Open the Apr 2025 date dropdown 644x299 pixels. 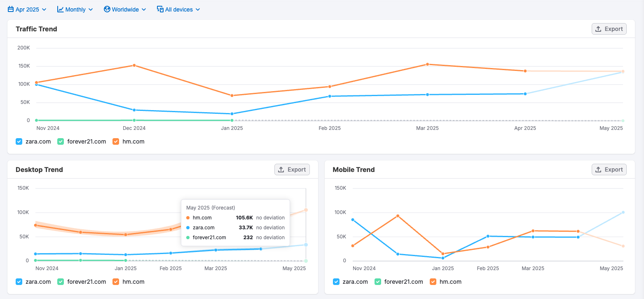[x=27, y=9]
